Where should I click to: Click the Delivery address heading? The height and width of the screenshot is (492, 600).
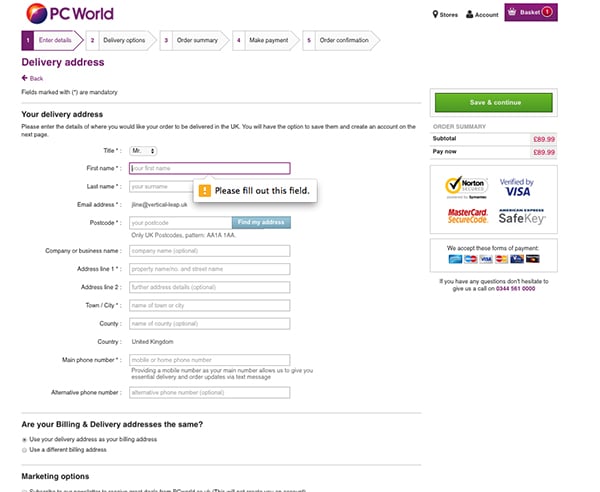pyautogui.click(x=63, y=62)
